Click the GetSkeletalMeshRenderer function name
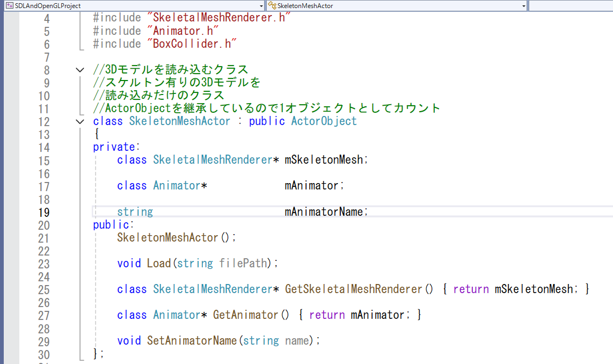This screenshot has height=364, width=613. coord(353,289)
